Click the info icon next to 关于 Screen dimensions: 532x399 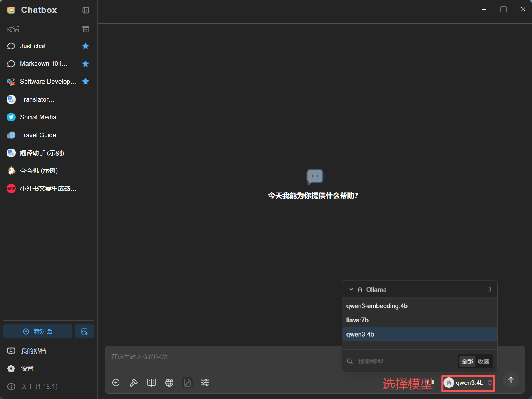11,387
